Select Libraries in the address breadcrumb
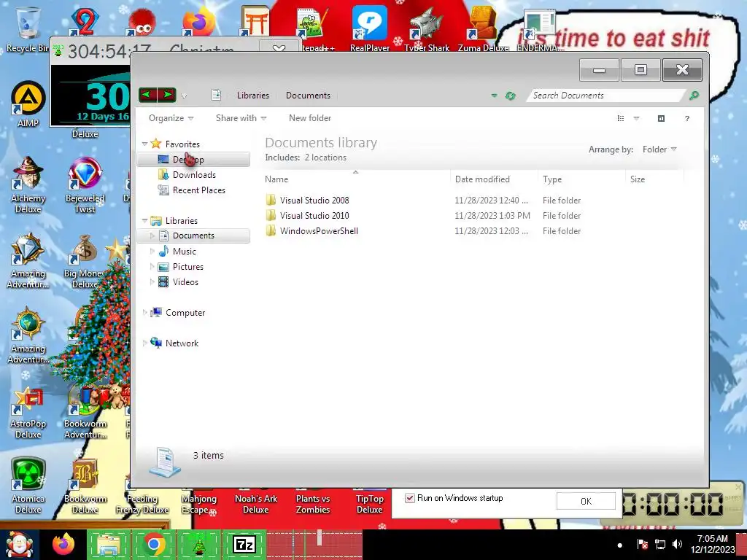 pyautogui.click(x=253, y=96)
